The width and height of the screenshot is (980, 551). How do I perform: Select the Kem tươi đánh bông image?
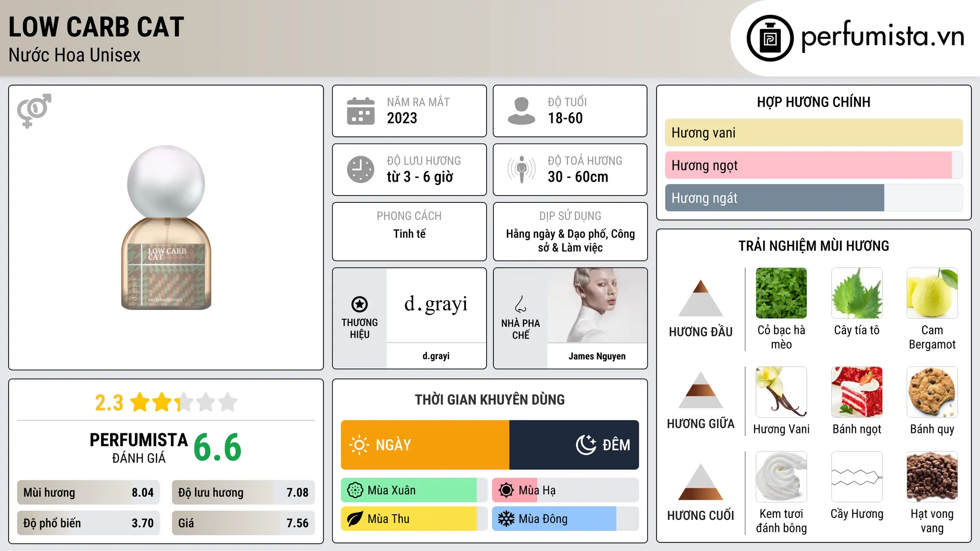tap(781, 477)
